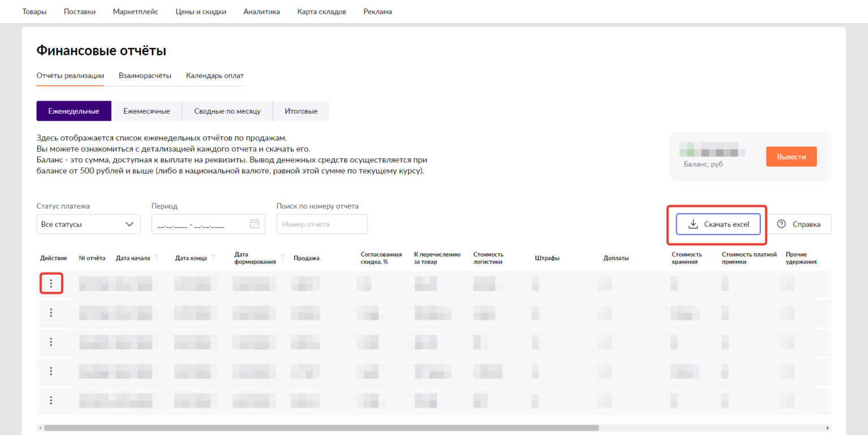Image resolution: width=868 pixels, height=435 pixels.
Task: Select the Итоговые reports tab
Action: (x=301, y=111)
